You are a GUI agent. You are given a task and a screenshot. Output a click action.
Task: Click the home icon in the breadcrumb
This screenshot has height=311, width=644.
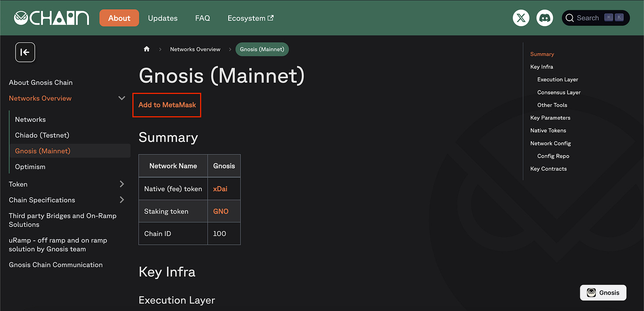coord(146,49)
